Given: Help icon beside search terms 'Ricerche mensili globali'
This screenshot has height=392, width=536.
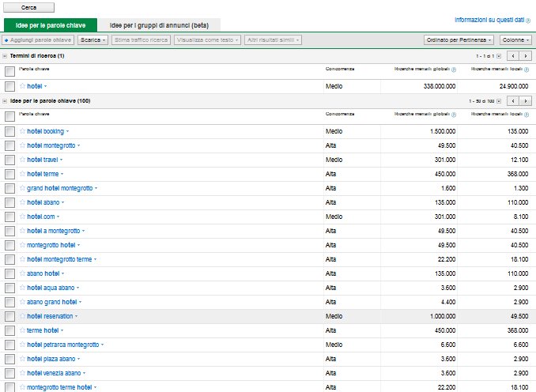Looking at the screenshot, I should (x=454, y=70).
